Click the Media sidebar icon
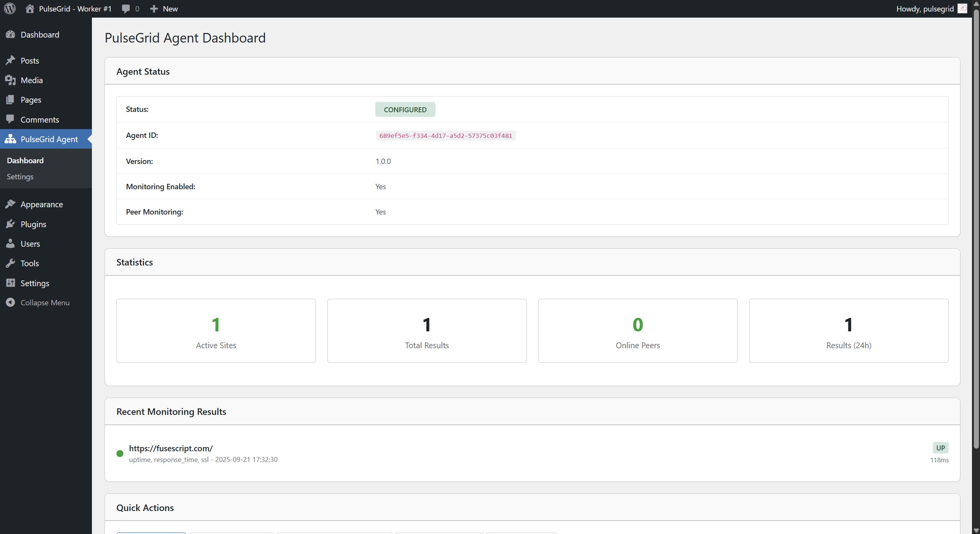The height and width of the screenshot is (534, 980). click(x=10, y=80)
